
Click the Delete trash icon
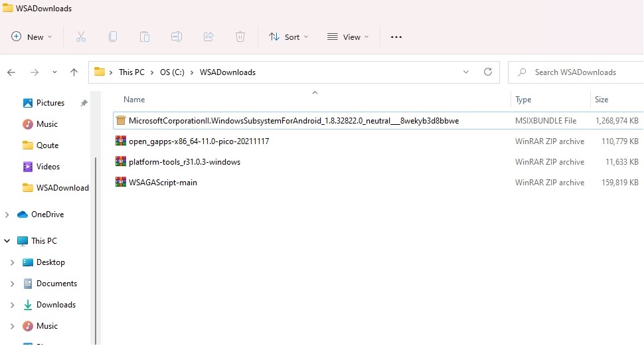pyautogui.click(x=240, y=37)
